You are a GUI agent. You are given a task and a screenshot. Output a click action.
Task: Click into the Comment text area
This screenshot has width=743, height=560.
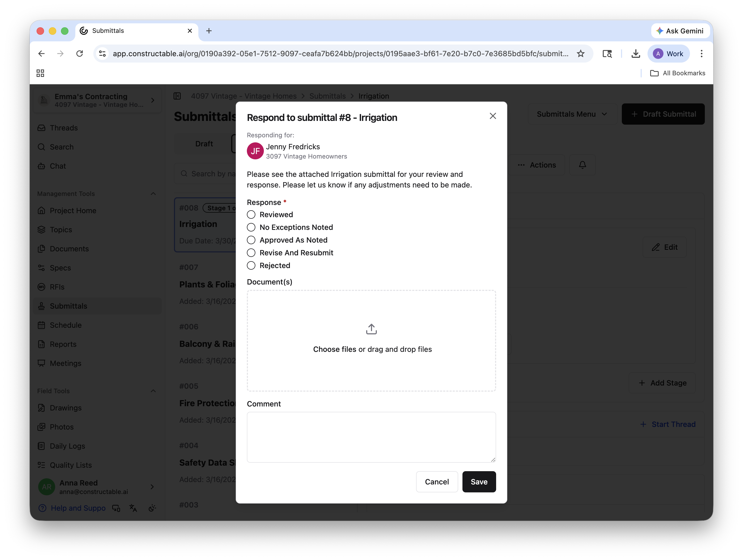coord(371,437)
